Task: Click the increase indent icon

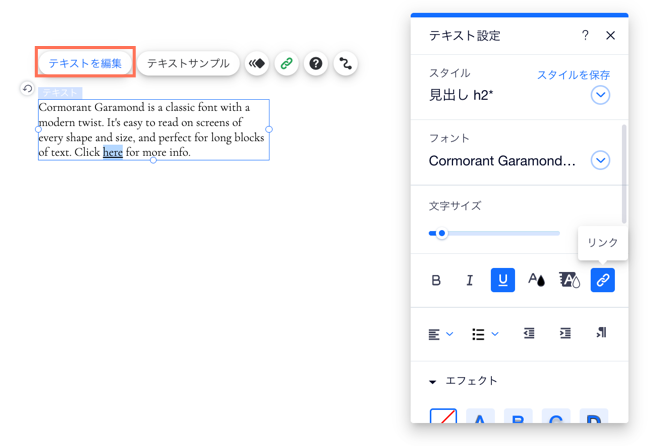Action: [x=565, y=333]
